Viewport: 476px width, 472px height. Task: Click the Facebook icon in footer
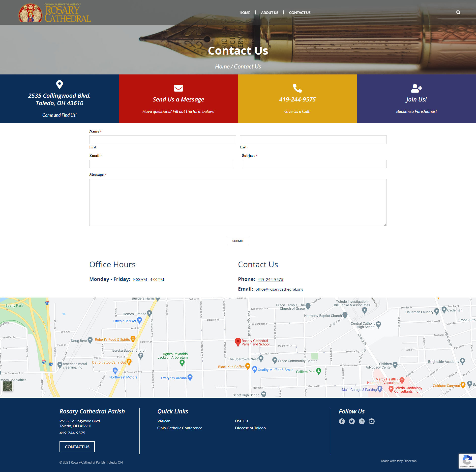(x=342, y=421)
